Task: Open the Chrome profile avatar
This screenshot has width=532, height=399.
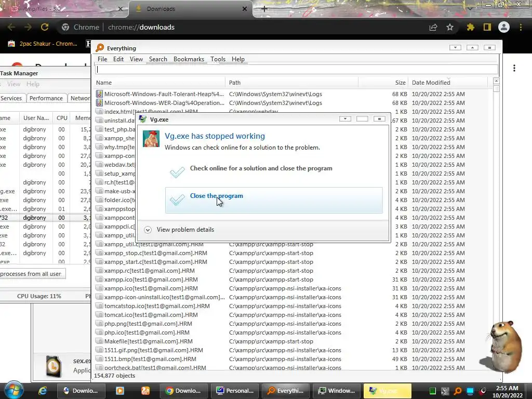Action: (x=504, y=27)
